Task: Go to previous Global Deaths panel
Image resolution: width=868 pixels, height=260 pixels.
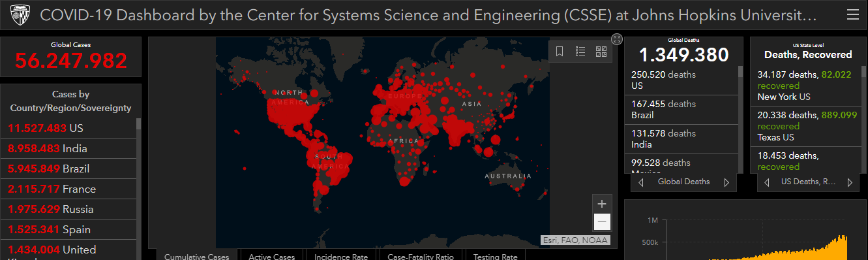Action: [641, 182]
